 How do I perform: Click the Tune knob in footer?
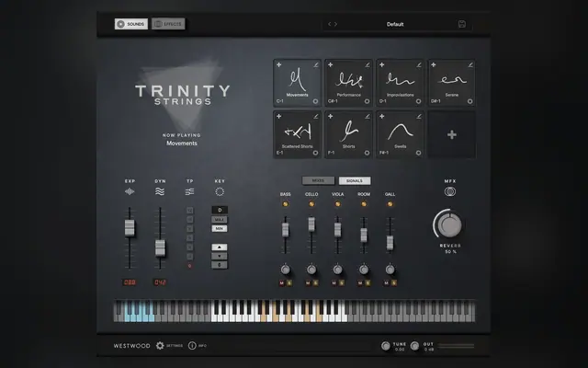(386, 346)
